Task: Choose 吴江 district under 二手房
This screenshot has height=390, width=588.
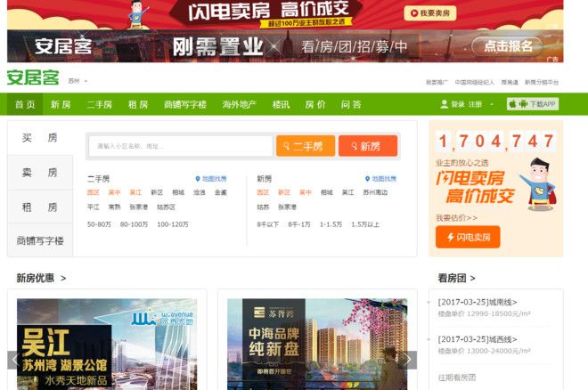Action: tap(135, 192)
